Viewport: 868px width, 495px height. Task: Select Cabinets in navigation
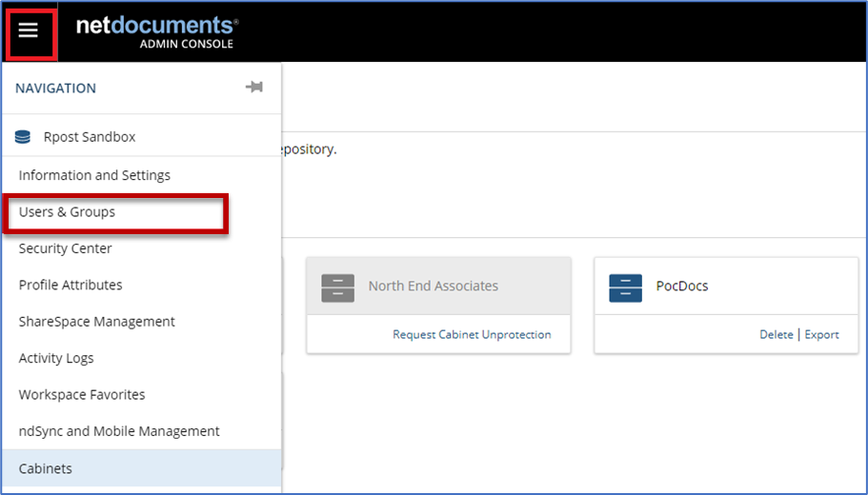click(46, 468)
